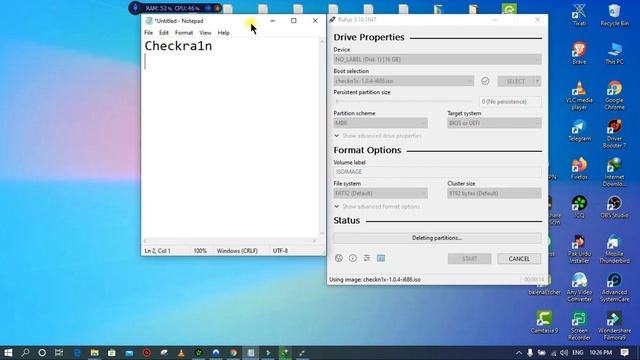640x360 pixels.
Task: Click the Ln 2, Col 1 indicator
Action: [x=158, y=251]
